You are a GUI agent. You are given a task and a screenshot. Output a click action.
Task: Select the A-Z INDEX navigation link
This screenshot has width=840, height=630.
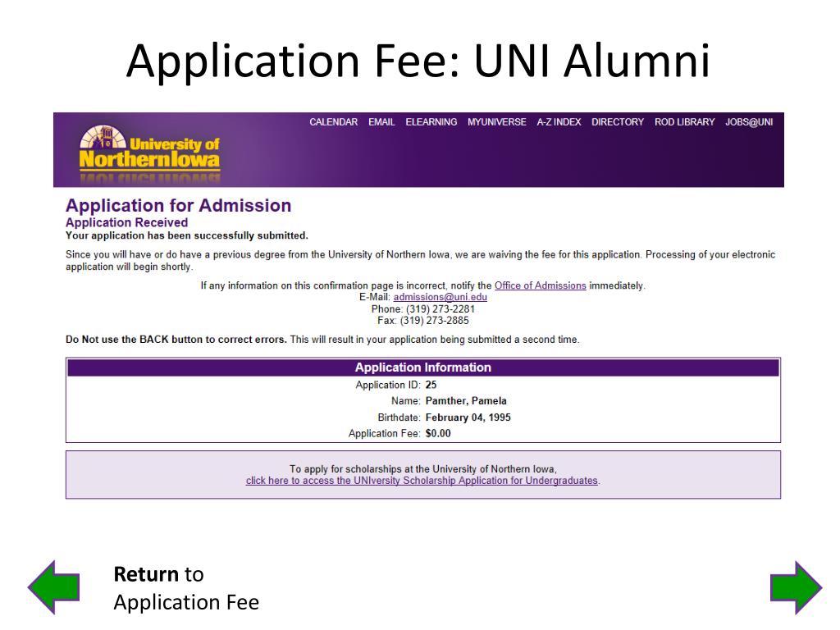pos(559,122)
